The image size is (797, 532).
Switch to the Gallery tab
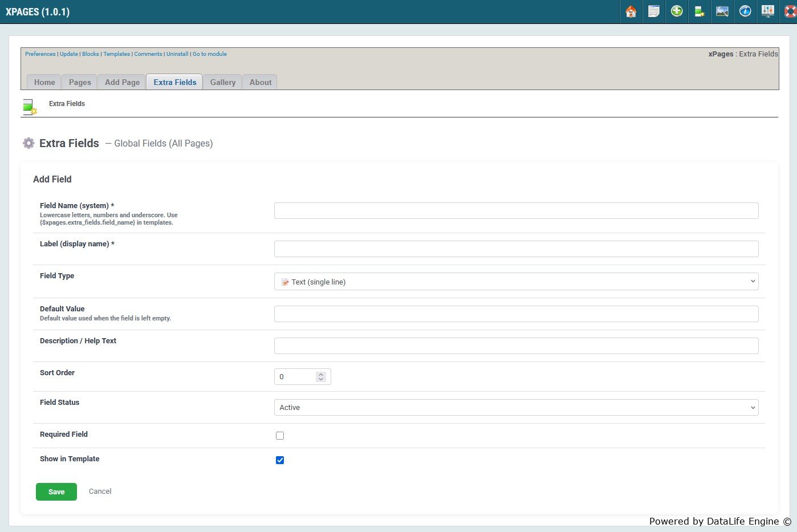click(222, 82)
